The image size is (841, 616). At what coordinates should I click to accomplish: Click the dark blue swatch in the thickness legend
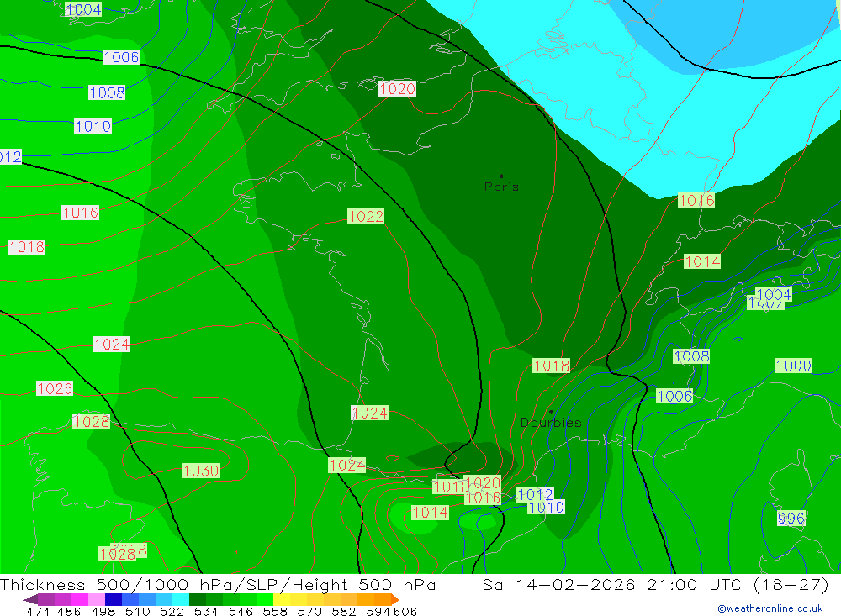(x=114, y=599)
